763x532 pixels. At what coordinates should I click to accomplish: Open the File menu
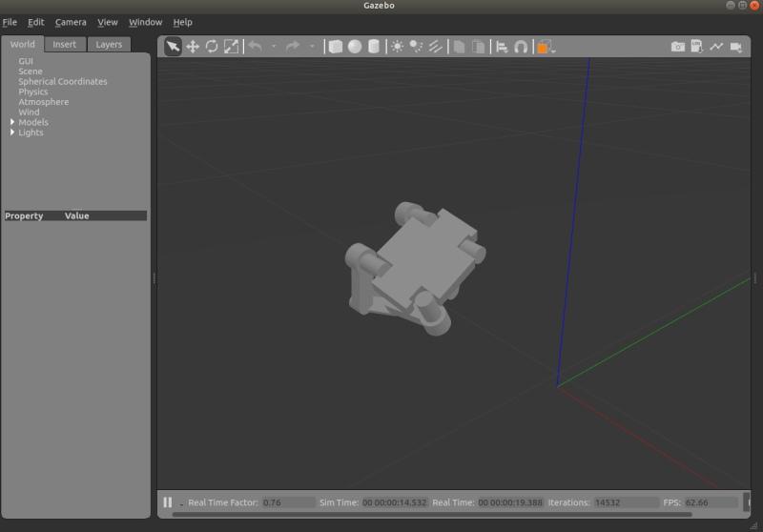pyautogui.click(x=10, y=22)
